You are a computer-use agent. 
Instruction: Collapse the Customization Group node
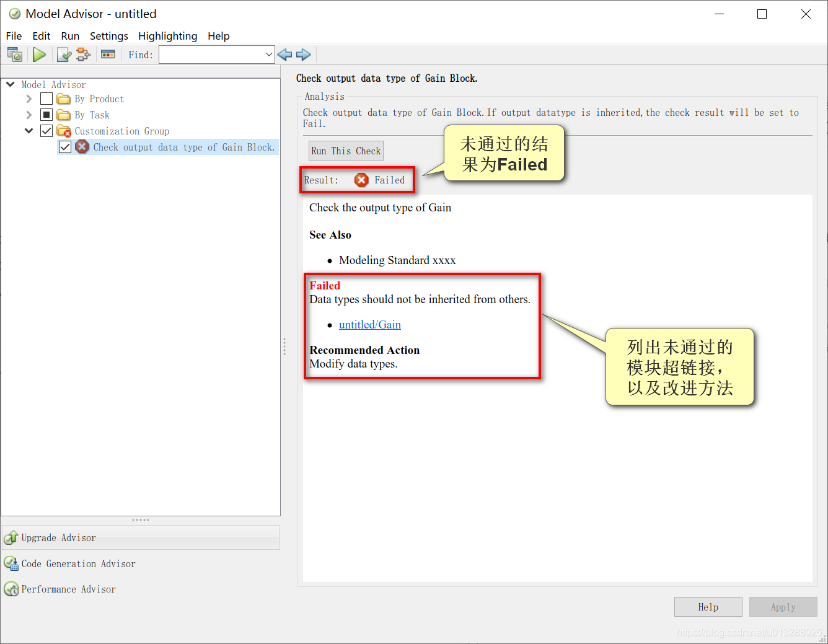coord(29,131)
